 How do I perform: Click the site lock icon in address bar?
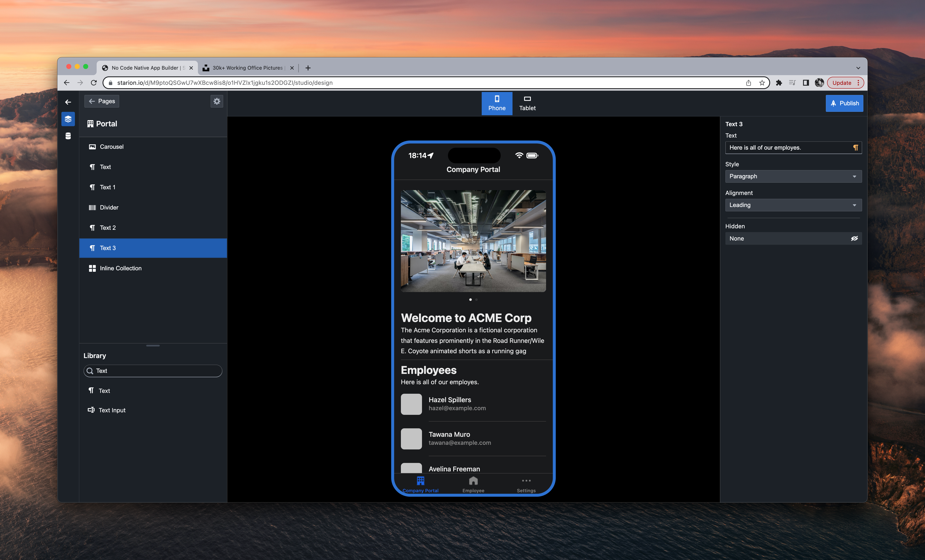(x=110, y=83)
